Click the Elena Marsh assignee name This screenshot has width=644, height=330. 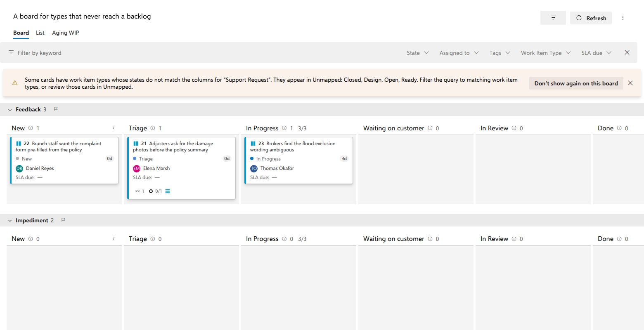(x=156, y=168)
